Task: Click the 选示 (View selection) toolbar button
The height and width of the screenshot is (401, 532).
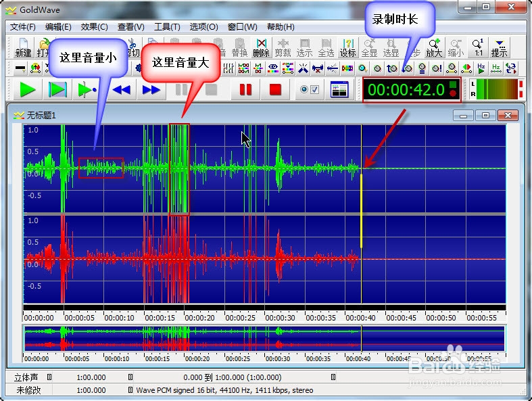Action: 304,47
